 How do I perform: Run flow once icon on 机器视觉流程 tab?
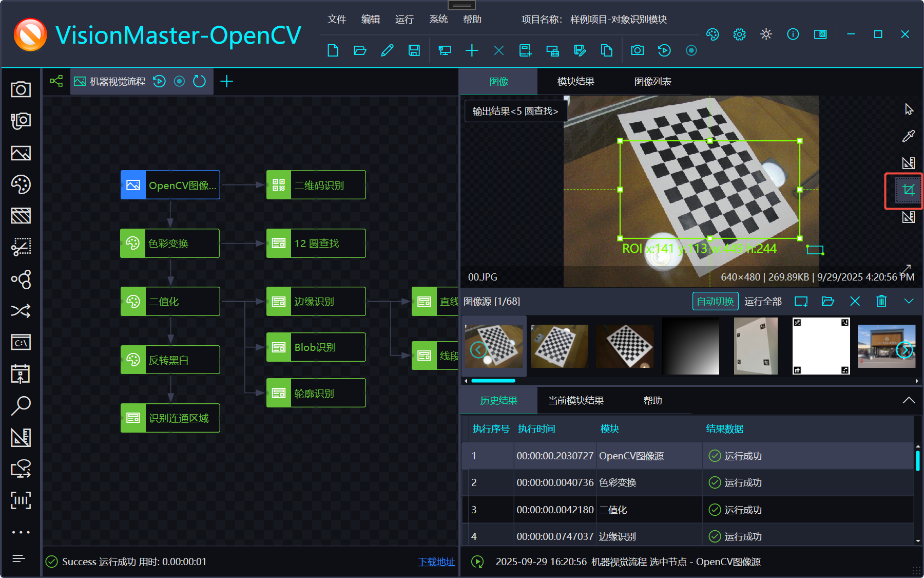point(159,81)
